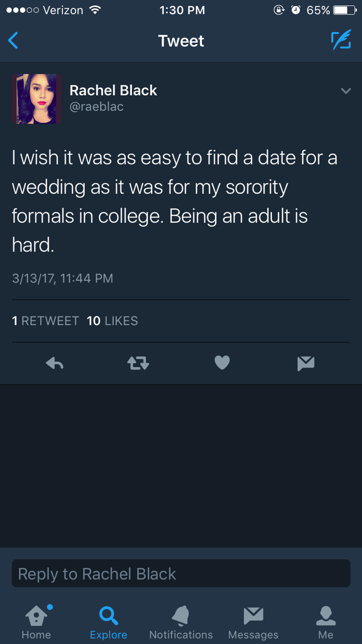
Task: Switch to the Home tab
Action: pos(36,622)
